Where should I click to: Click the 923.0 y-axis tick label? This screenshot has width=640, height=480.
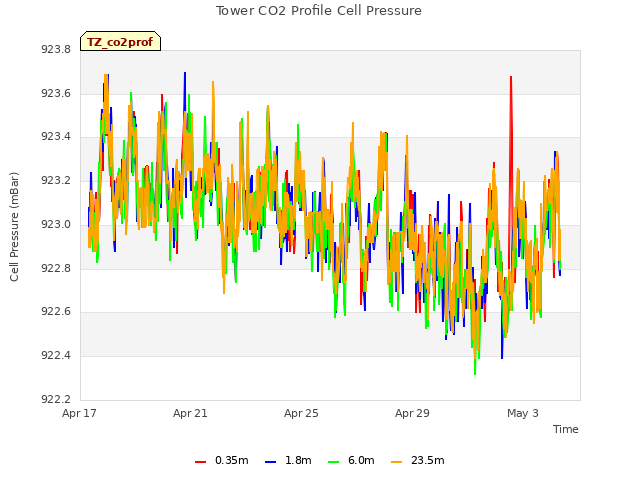(56, 224)
